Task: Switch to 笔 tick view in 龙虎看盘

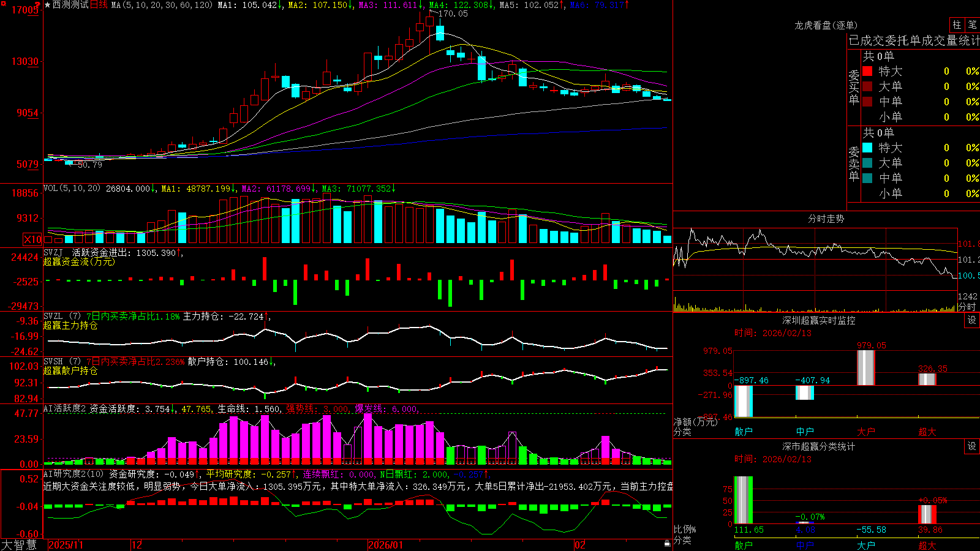Action: click(972, 25)
